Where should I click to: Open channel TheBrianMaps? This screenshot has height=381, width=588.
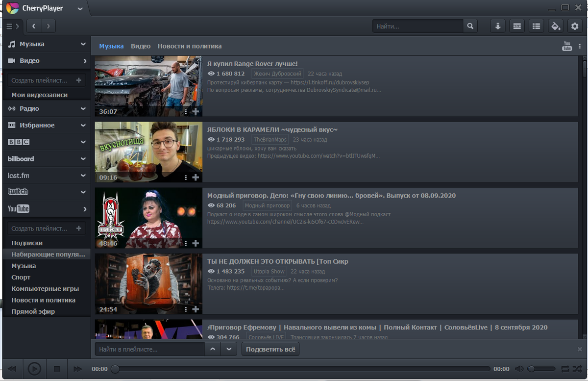[x=270, y=140]
